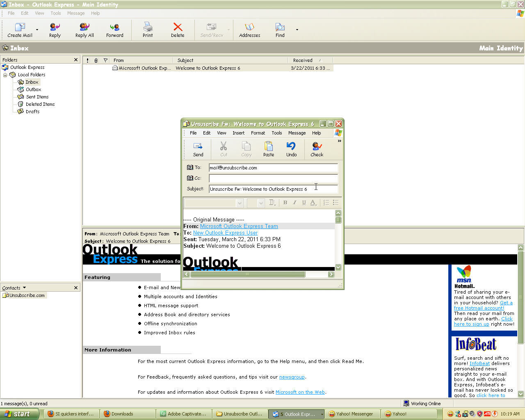
Task: Open the Find dropdown arrow
Action: tap(297, 30)
